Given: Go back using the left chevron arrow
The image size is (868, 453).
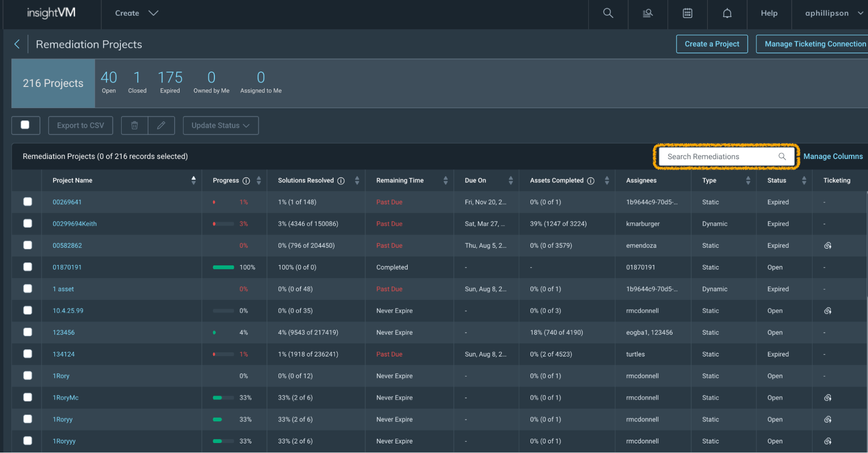Looking at the screenshot, I should (17, 44).
